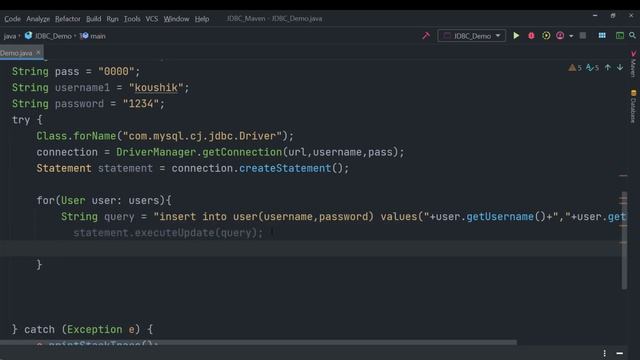Click the getConnection method call

click(x=242, y=152)
